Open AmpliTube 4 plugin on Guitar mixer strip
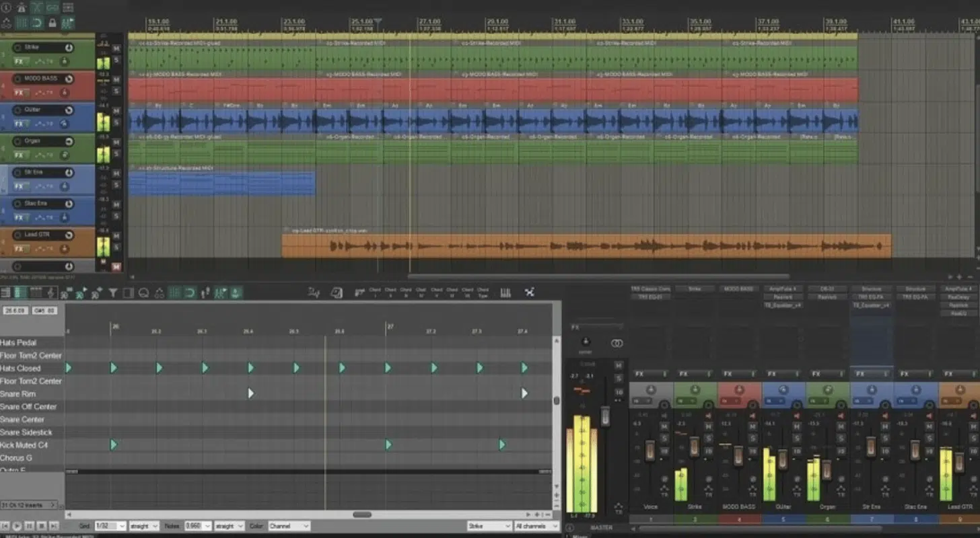This screenshot has width=980, height=538. pyautogui.click(x=783, y=289)
